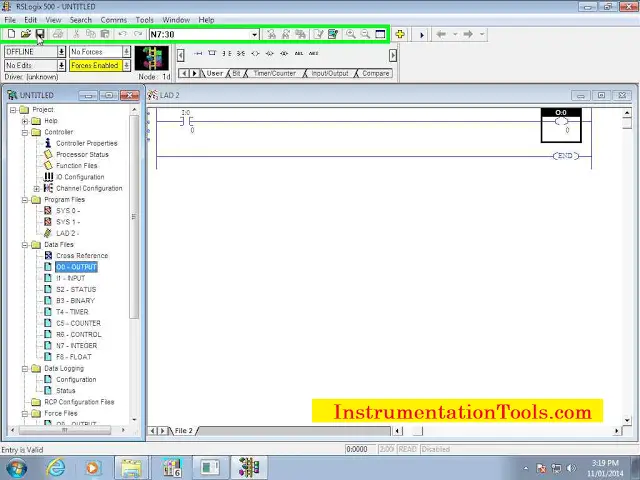640x480 pixels.
Task: Open a project with the Open folder icon
Action: 26,34
